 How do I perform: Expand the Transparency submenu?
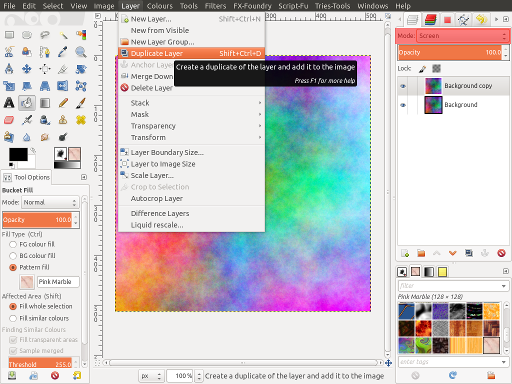[x=192, y=126]
